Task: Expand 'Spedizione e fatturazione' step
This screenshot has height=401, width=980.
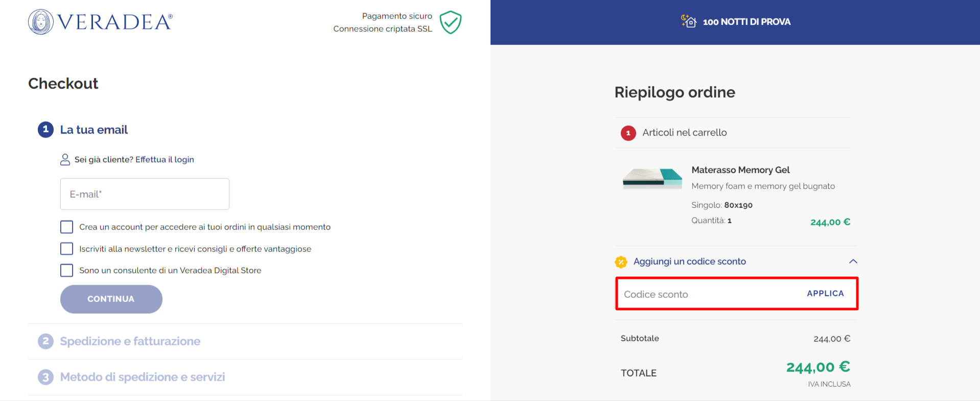Action: tap(130, 341)
